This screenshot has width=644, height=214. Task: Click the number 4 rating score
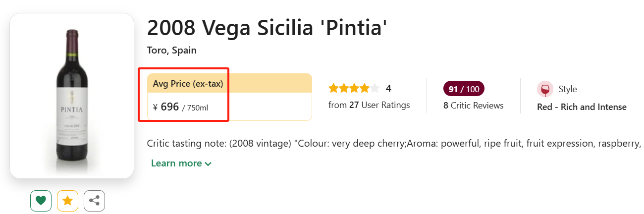[388, 89]
